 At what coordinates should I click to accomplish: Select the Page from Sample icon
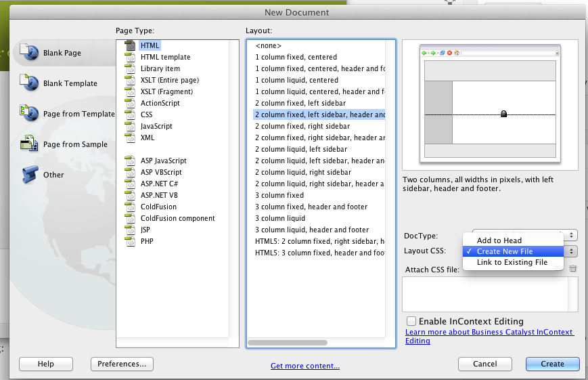[x=29, y=144]
